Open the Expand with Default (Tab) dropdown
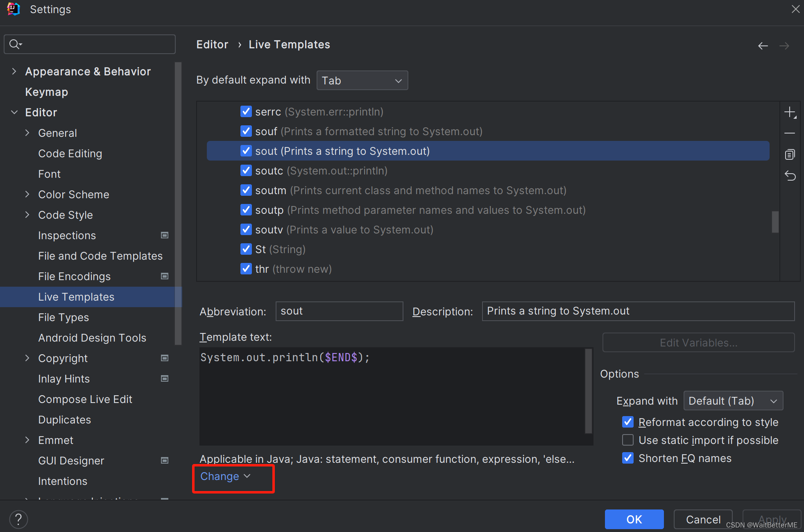The image size is (804, 532). 733,401
